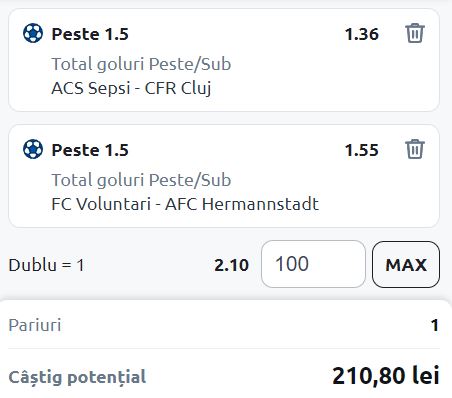The height and width of the screenshot is (398, 452).
Task: Select the second Peste 1.5 selection title
Action: (90, 150)
